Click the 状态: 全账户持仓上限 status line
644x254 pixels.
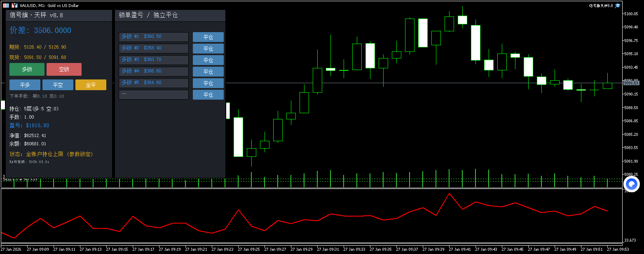[x=52, y=154]
